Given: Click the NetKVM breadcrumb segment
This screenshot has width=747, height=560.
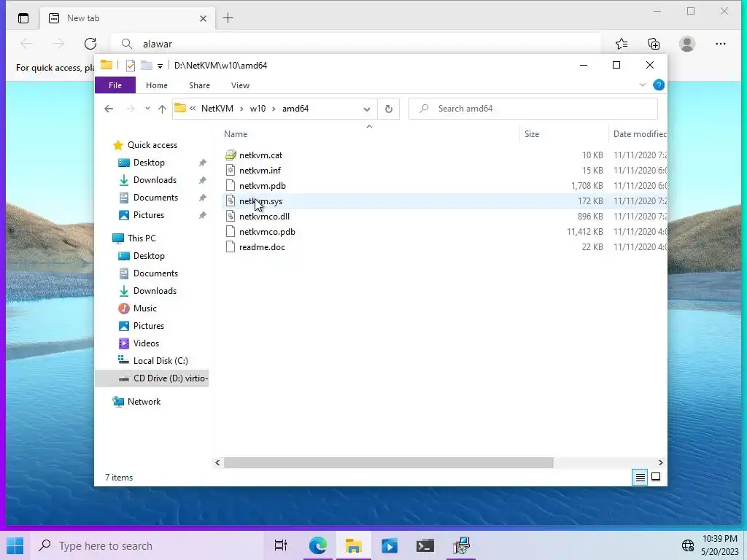Looking at the screenshot, I should (217, 109).
